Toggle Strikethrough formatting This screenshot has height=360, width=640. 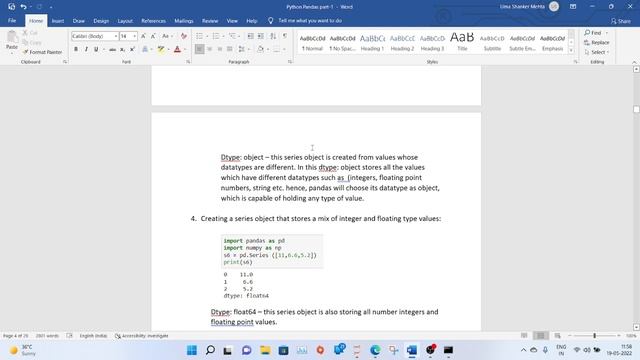[112, 49]
